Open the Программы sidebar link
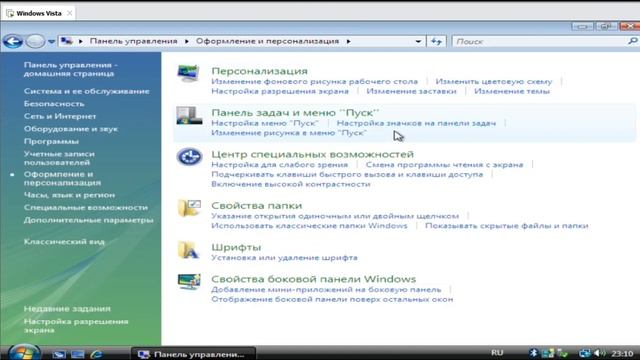Screen dimensions: 640x360 pos(51,141)
